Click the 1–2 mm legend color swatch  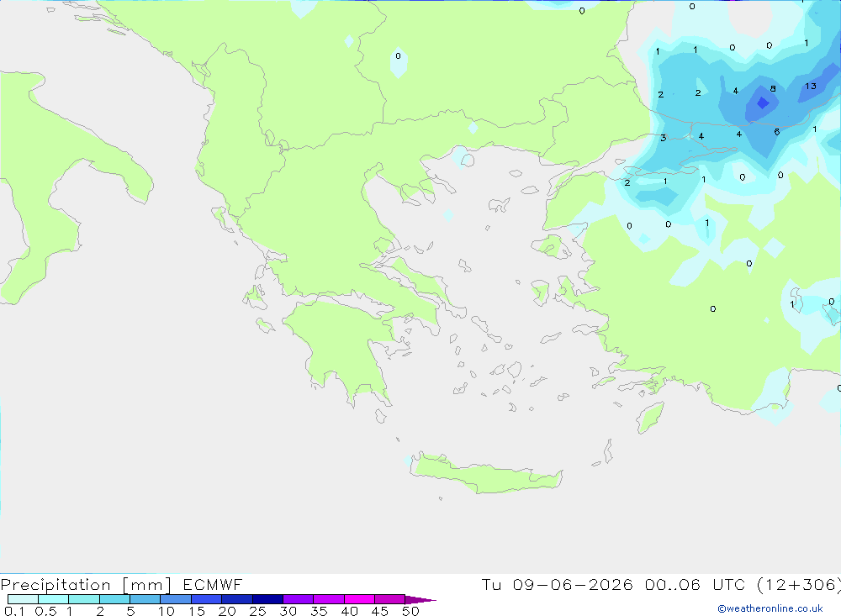(84, 599)
